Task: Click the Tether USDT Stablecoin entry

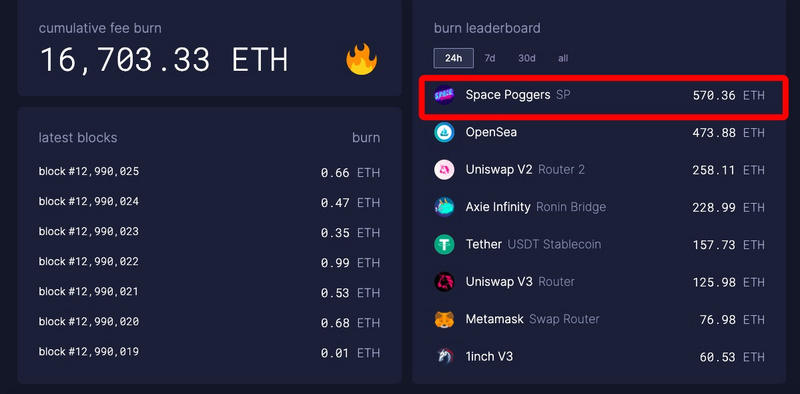Action: 599,244
